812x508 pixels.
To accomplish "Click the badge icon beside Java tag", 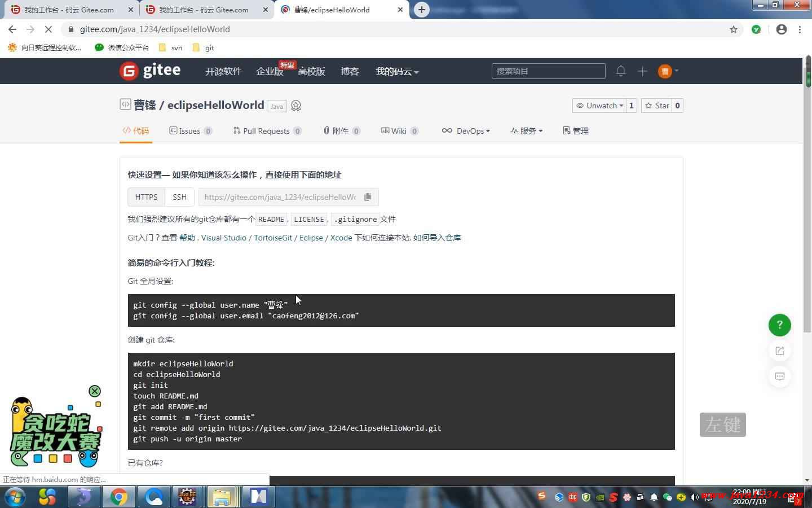I will (x=296, y=106).
